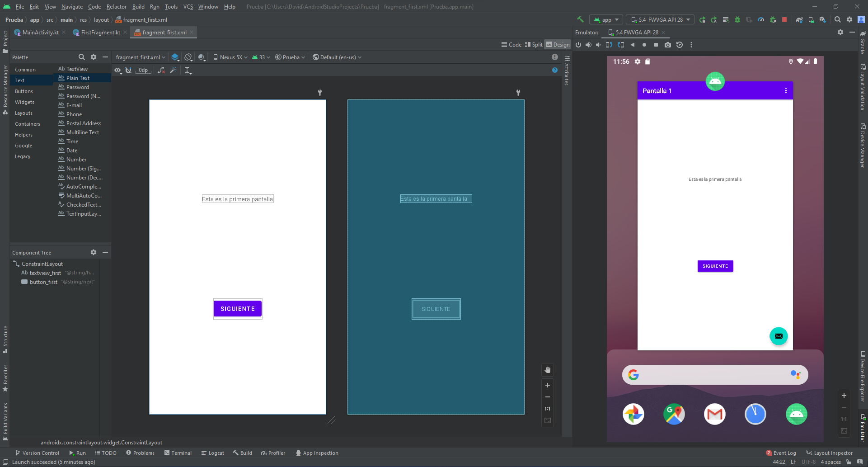
Task: Click Apply Changes and Restart Activity icon
Action: pyautogui.click(x=714, y=19)
